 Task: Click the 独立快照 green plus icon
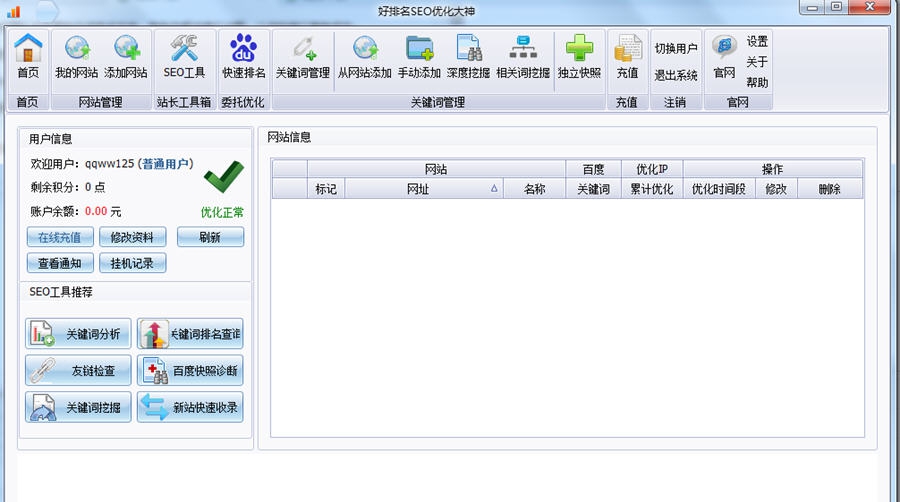point(579,48)
